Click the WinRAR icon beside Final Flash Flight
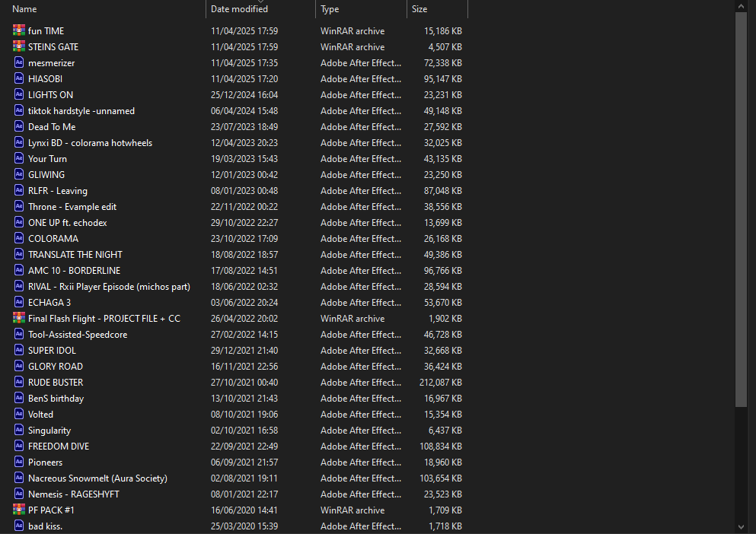This screenshot has height=534, width=756. [x=19, y=318]
